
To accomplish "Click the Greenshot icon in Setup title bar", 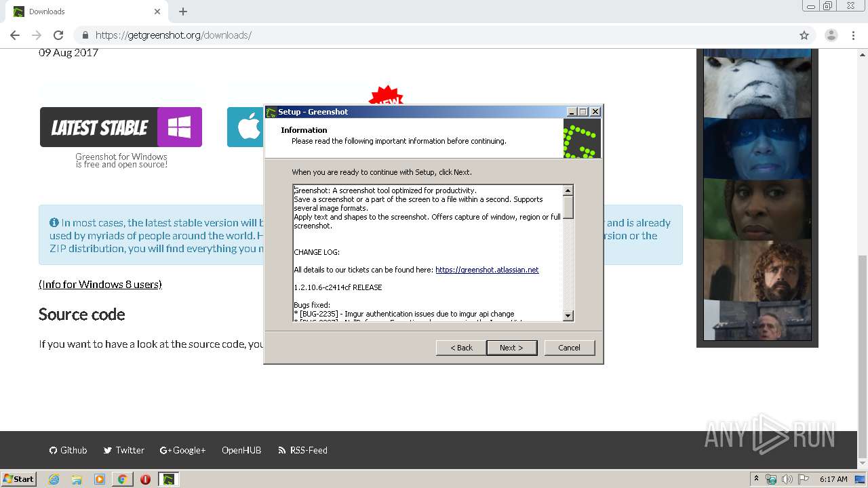I will [x=271, y=112].
